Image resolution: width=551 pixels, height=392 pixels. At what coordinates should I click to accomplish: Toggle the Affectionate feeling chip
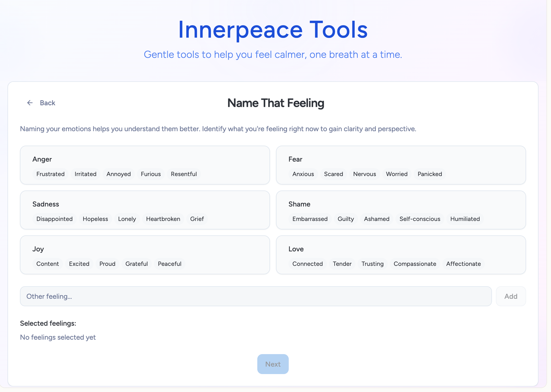tap(463, 264)
